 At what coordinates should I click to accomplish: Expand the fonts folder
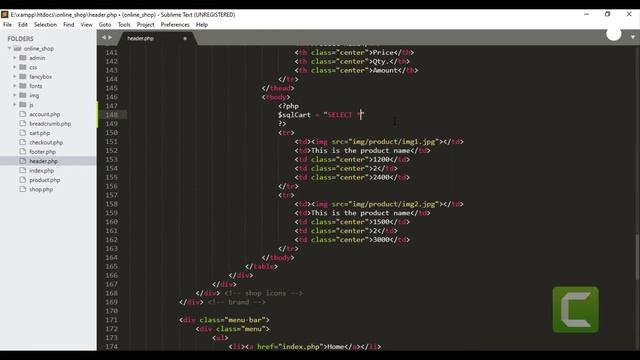(15, 86)
